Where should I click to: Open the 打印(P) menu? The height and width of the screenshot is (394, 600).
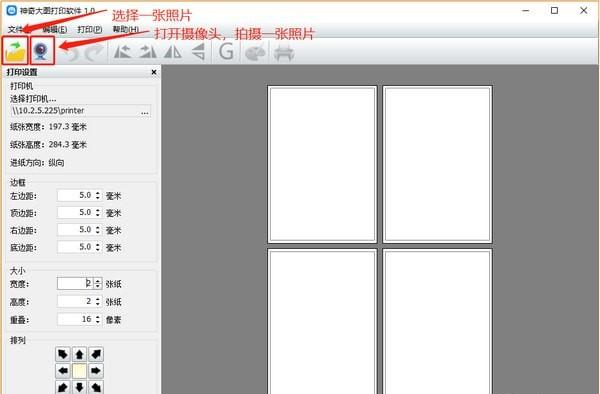(x=90, y=29)
